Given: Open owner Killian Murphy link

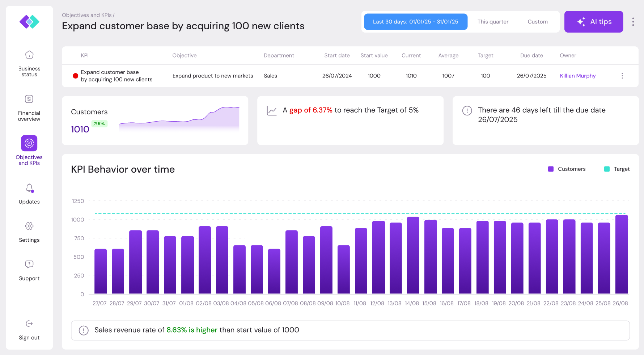Looking at the screenshot, I should (x=577, y=76).
